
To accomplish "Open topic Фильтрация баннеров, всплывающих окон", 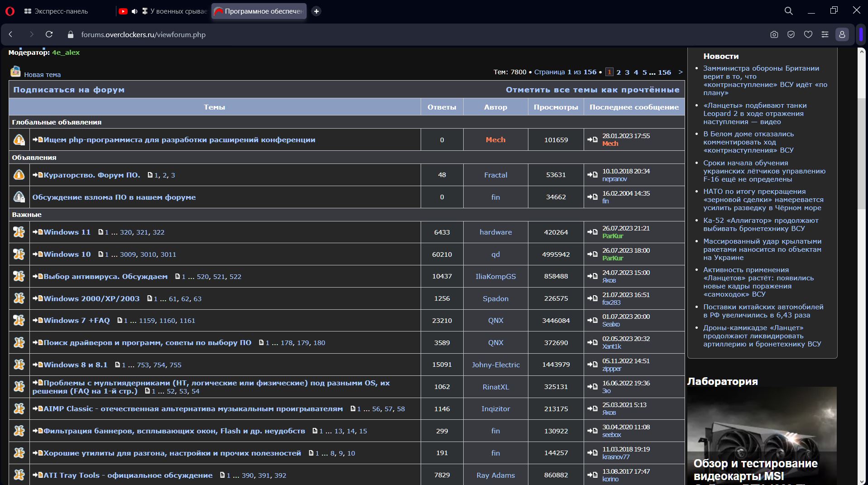I will click(174, 431).
